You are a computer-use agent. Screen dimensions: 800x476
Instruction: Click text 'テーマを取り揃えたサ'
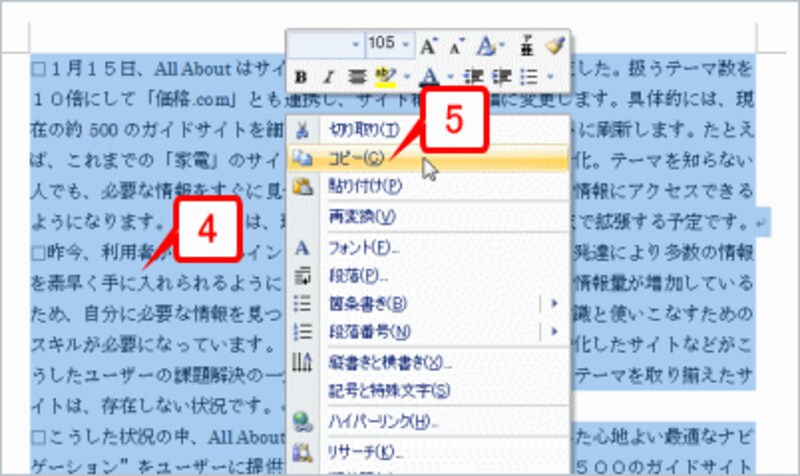pos(663,375)
